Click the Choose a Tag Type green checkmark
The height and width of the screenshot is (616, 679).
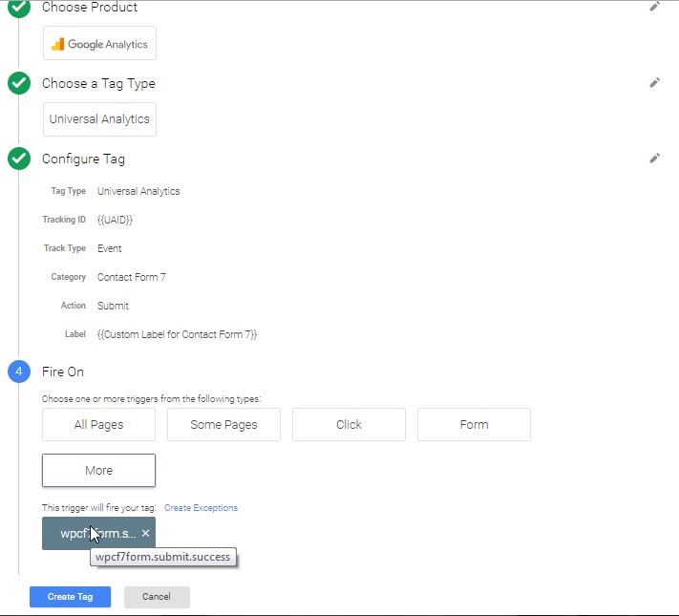19,83
